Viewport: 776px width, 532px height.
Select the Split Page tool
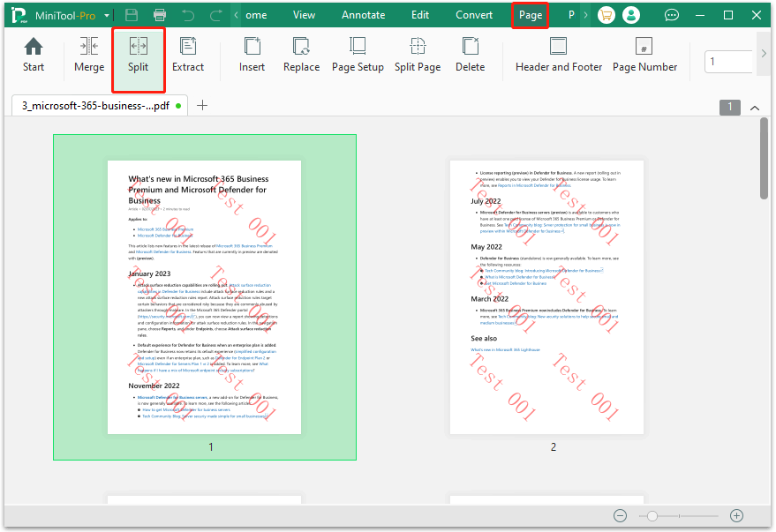coord(418,55)
